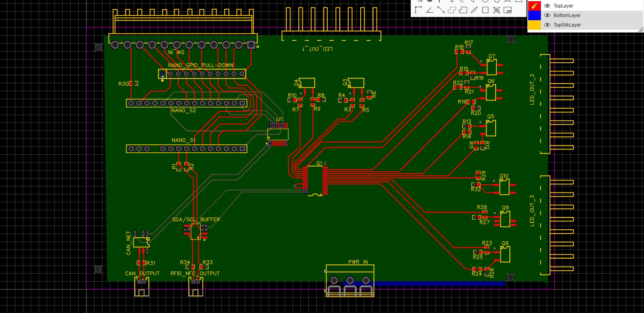This screenshot has width=644, height=313.
Task: Click the mirrored LED_OUT_1 label
Action: tap(317, 49)
